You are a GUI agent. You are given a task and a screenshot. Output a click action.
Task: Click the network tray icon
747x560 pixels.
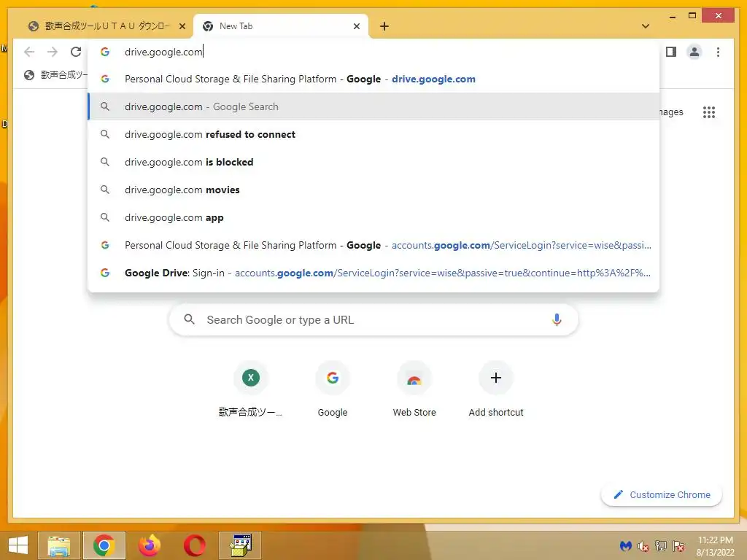pos(661,545)
